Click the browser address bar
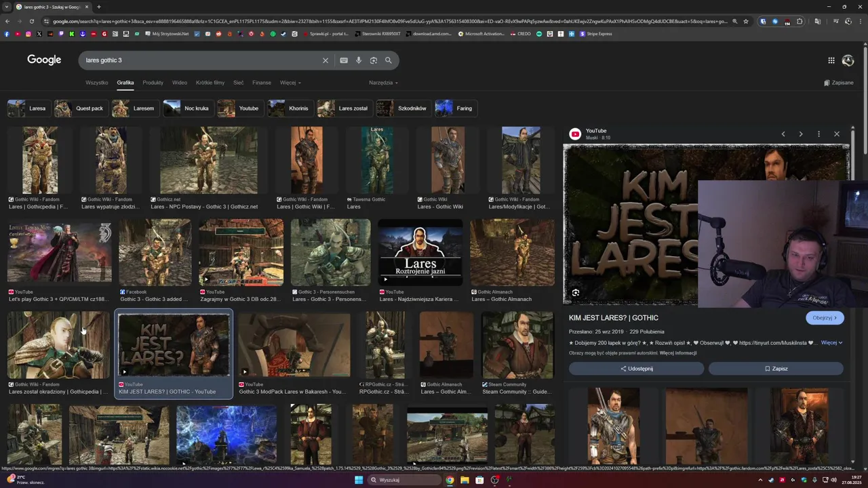 [x=390, y=21]
